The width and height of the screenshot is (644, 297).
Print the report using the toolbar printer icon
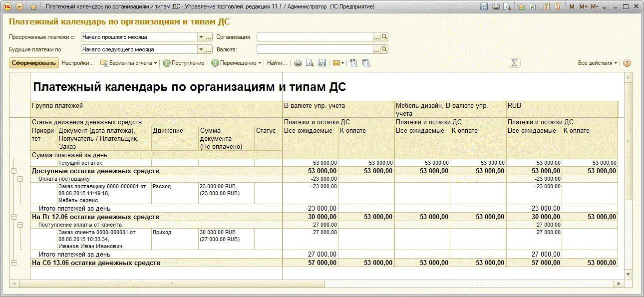click(298, 63)
